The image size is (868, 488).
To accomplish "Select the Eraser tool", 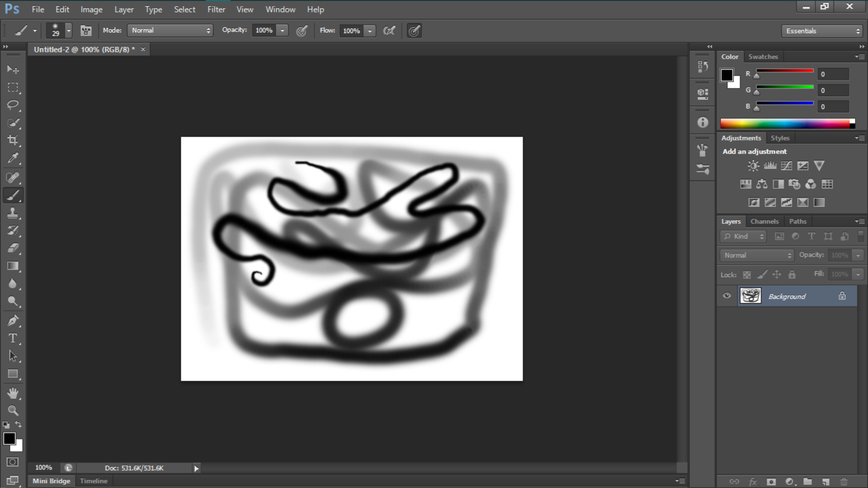I will [13, 249].
